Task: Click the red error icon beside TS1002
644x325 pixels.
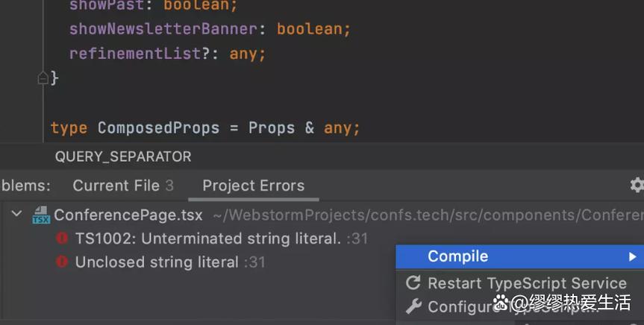Action: pos(63,239)
